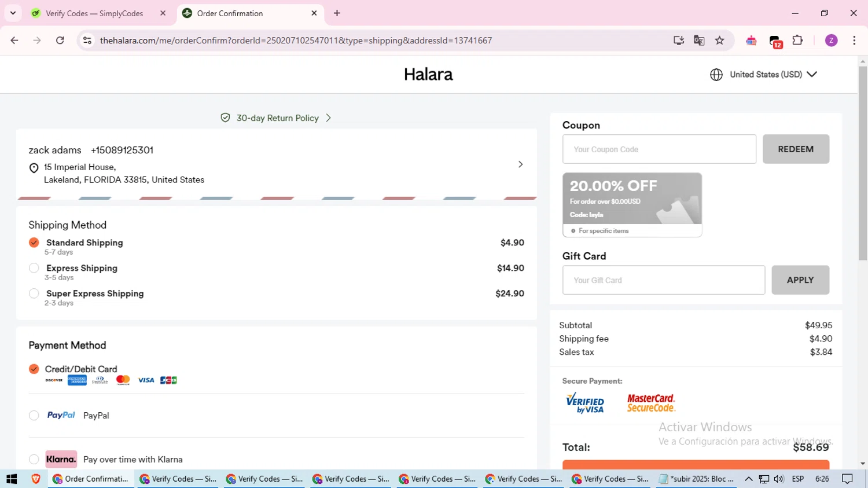The image size is (868, 488).
Task: Click the REDEEM coupon button
Action: click(x=796, y=149)
